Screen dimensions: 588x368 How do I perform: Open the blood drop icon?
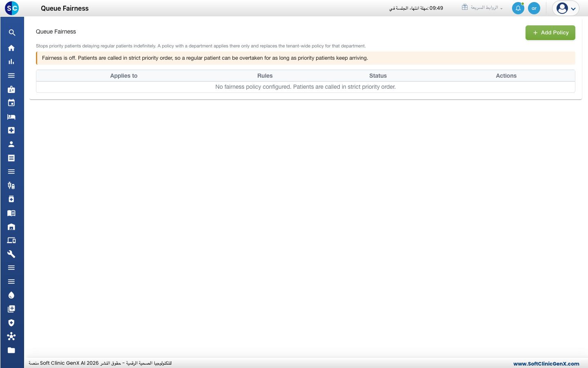11,295
